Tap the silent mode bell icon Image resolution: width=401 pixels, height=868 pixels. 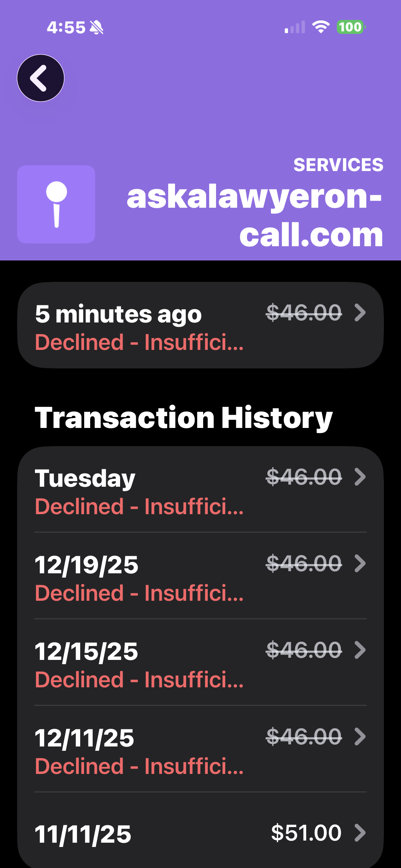point(96,27)
